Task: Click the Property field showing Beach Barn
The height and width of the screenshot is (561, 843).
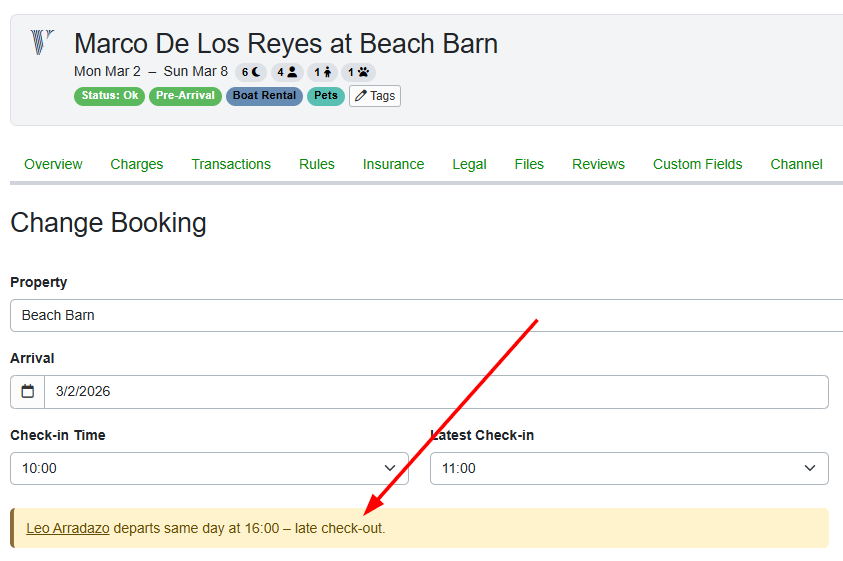Action: click(x=426, y=316)
